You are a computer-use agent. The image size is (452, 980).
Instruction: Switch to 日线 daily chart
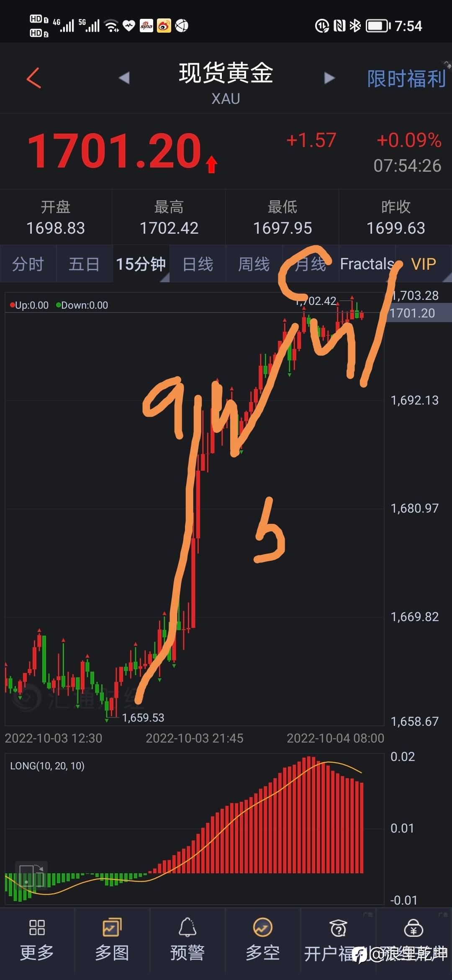pyautogui.click(x=198, y=264)
